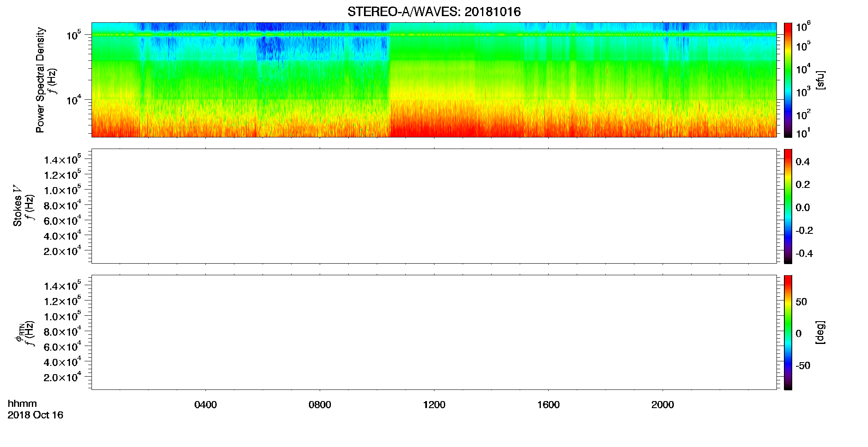
Task: Click the sfu power colorbar
Action: pos(788,79)
